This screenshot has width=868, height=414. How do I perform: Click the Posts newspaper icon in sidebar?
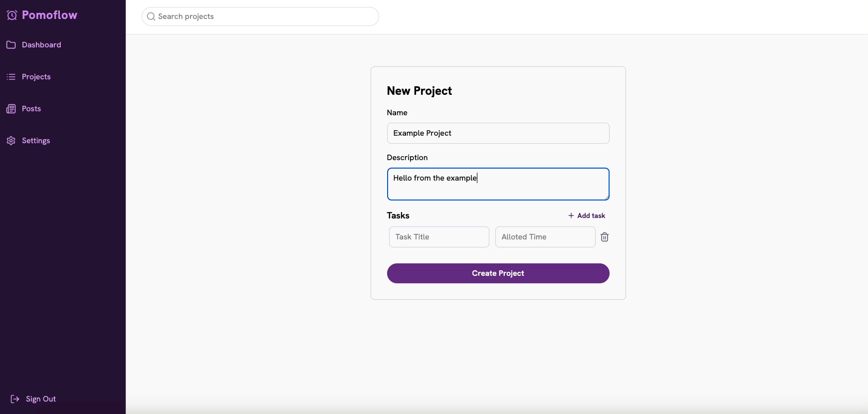click(x=11, y=109)
